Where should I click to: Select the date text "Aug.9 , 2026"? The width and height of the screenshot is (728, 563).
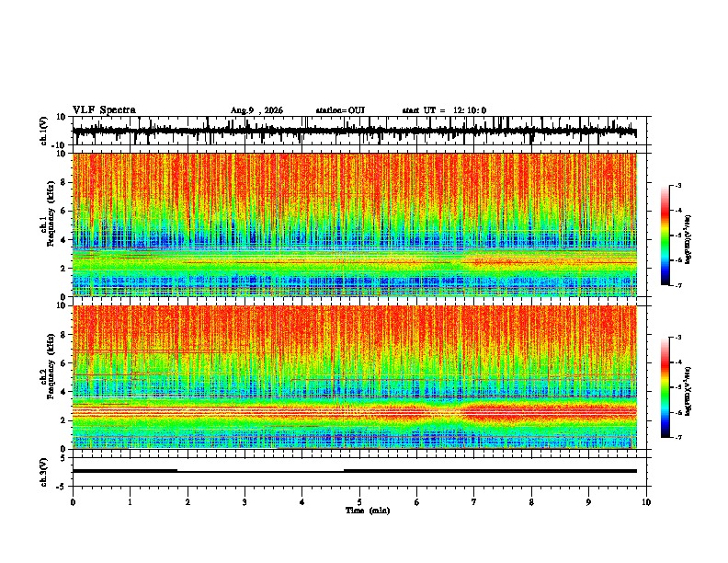(x=256, y=110)
